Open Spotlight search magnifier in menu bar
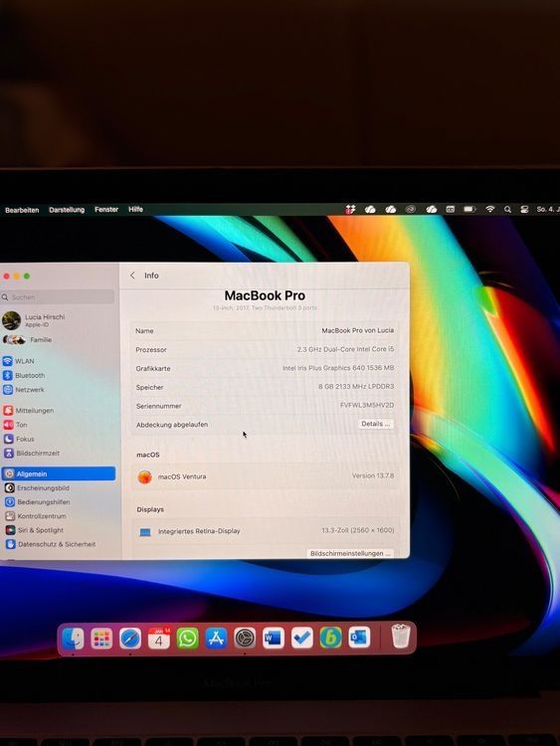Image resolution: width=560 pixels, height=746 pixels. tap(507, 209)
